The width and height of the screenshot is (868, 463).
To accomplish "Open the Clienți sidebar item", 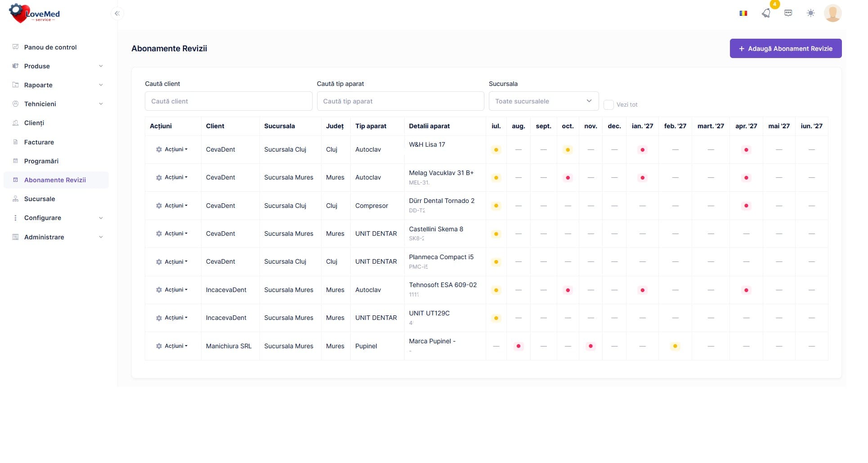I will (x=34, y=123).
